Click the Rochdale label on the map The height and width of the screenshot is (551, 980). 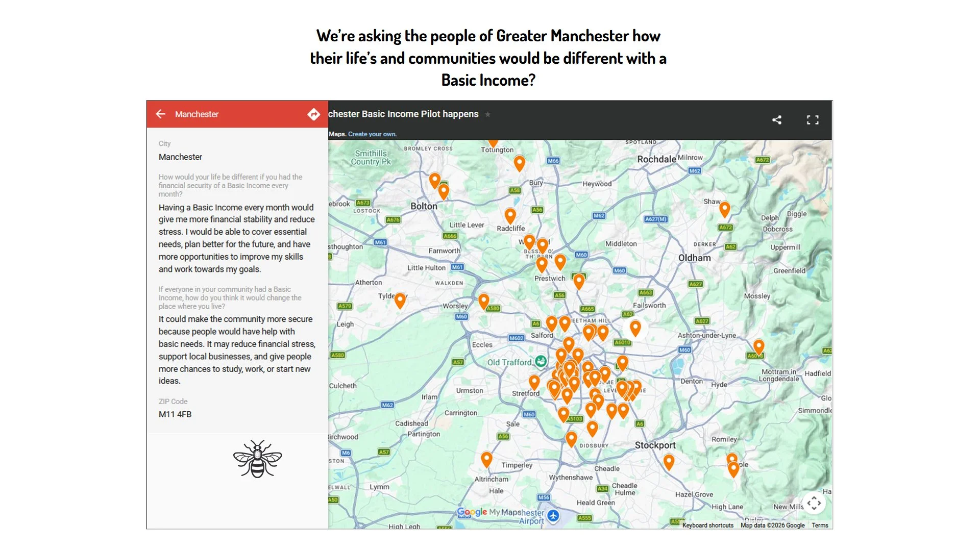tap(656, 159)
